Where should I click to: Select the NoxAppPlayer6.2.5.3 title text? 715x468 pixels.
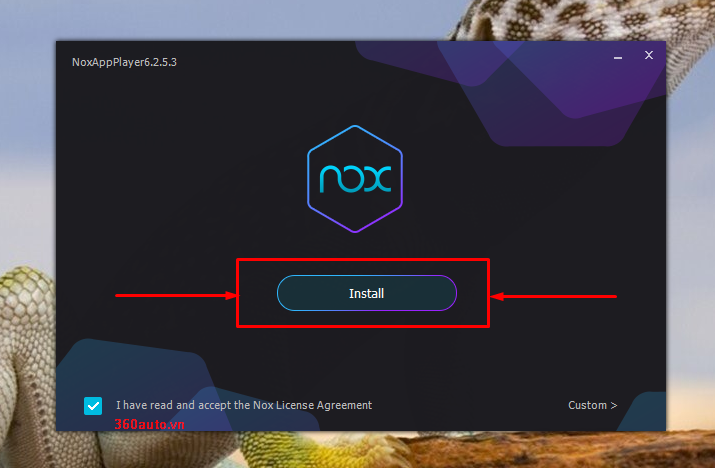pos(124,62)
